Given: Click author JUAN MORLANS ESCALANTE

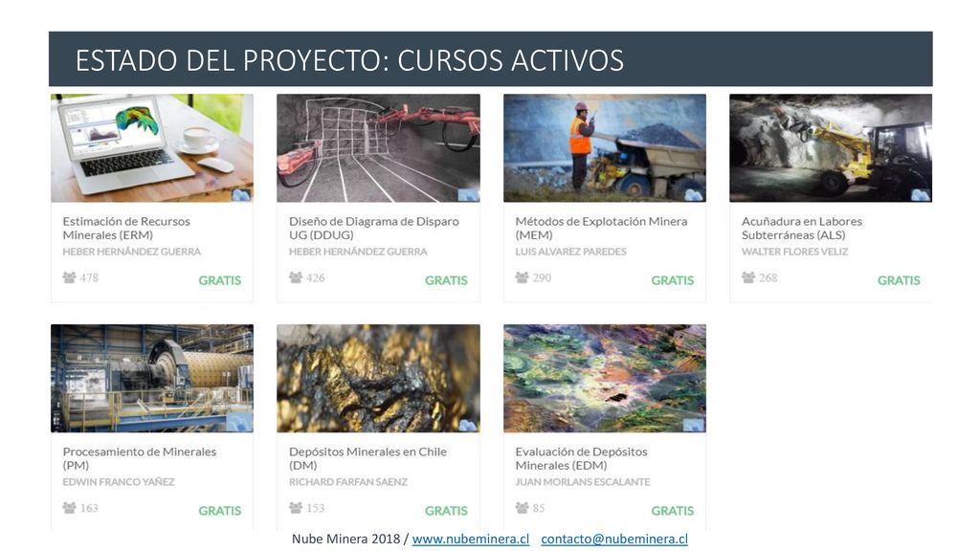Looking at the screenshot, I should 583,482.
